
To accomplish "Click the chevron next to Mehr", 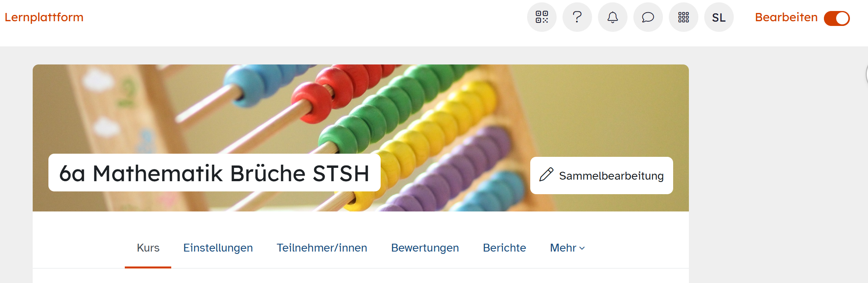I will click(x=582, y=248).
